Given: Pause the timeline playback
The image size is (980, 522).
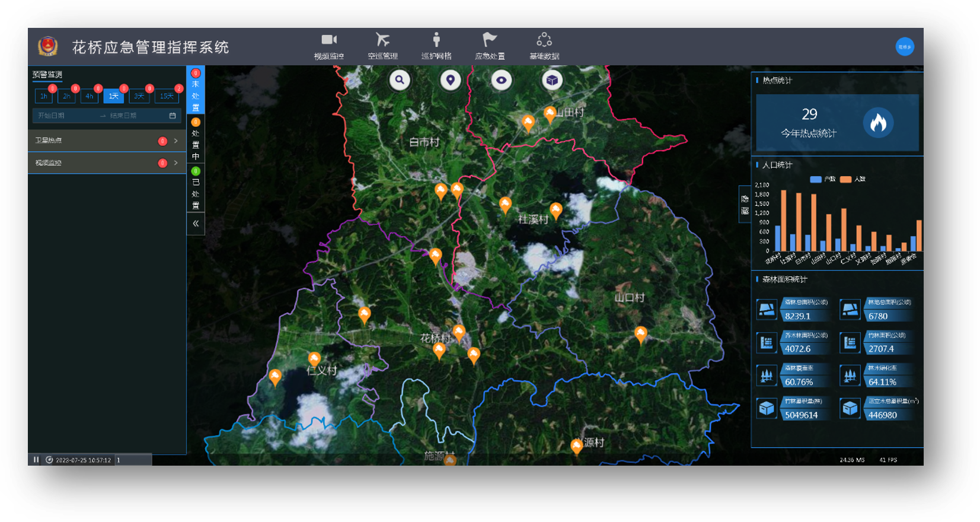Looking at the screenshot, I should click(x=36, y=460).
